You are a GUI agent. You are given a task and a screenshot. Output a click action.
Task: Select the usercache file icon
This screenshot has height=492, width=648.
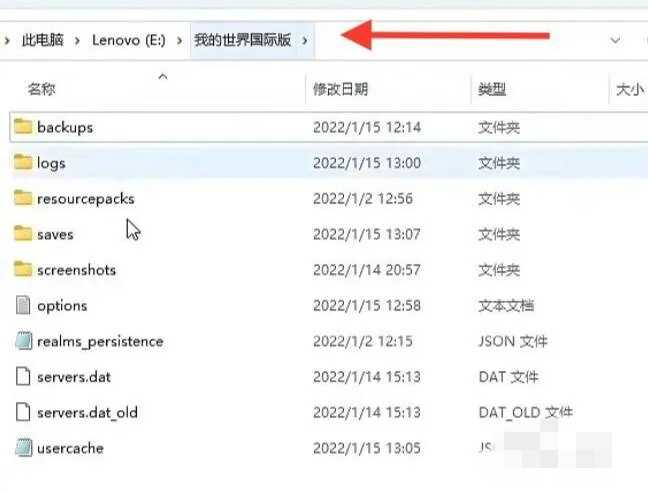tap(24, 448)
